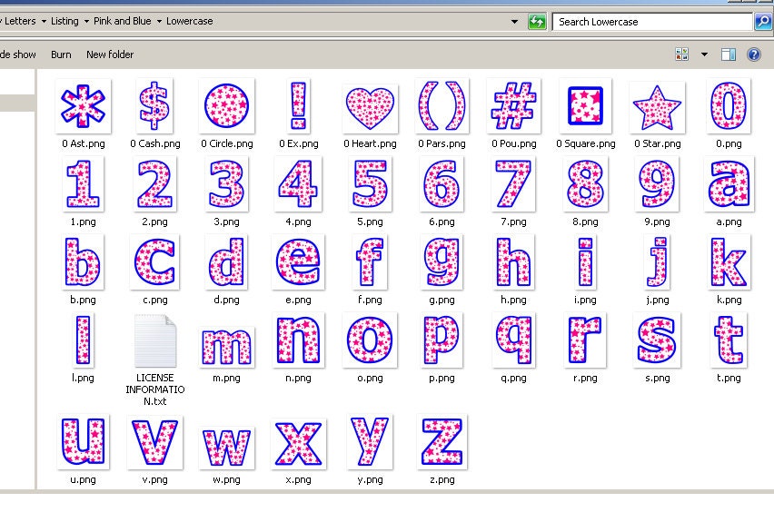The width and height of the screenshot is (774, 532).
Task: Open the LICENSE INFORMATION.txt file icon
Action: pos(154,340)
